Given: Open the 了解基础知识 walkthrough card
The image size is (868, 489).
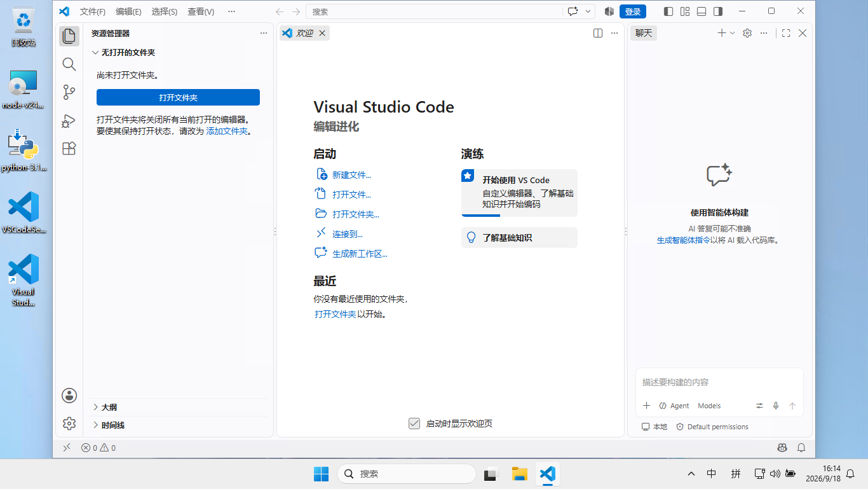Looking at the screenshot, I should (x=519, y=237).
